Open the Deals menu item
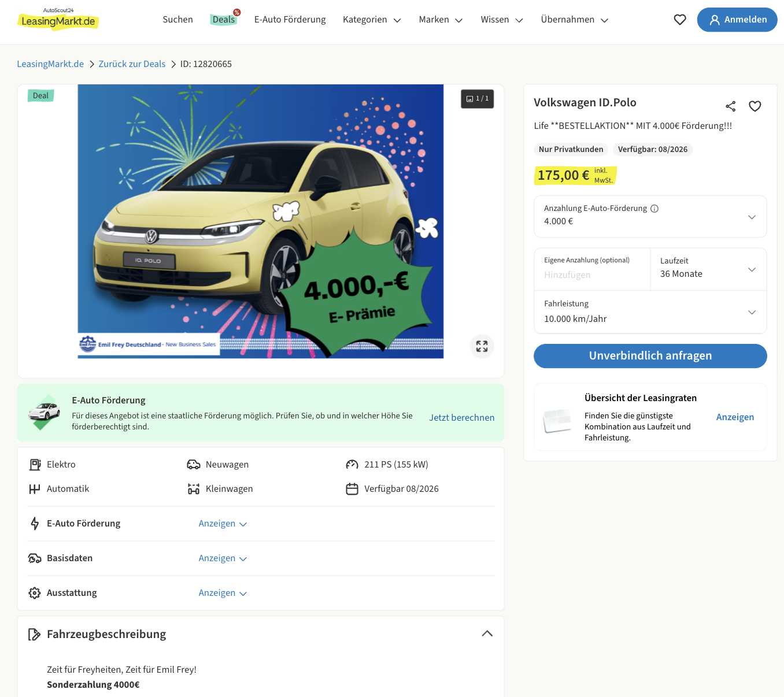The image size is (784, 697). 224,20
